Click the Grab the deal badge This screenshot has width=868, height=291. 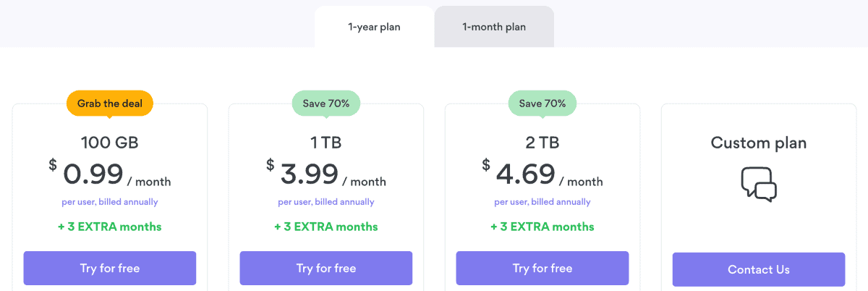pyautogui.click(x=110, y=104)
